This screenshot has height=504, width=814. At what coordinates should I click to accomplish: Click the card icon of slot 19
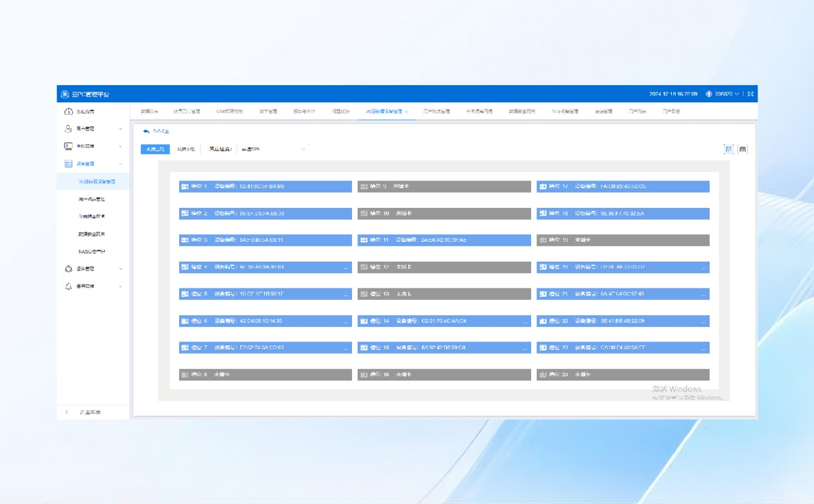[x=543, y=240]
